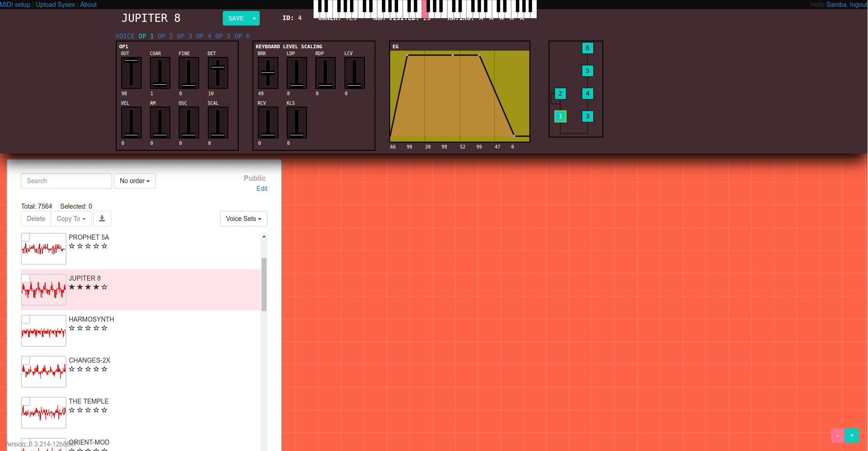Select operator 4 box in algorithm diagram
Screen dimensions: 868x451
pyautogui.click(x=587, y=93)
